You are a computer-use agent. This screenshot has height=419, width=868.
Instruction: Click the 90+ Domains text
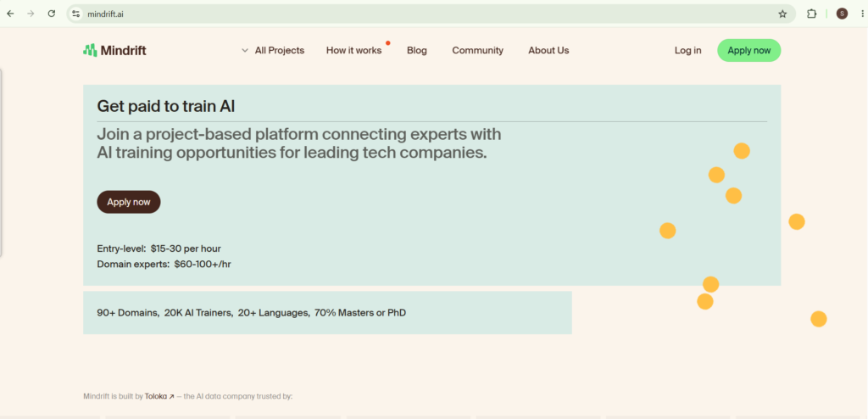coord(129,313)
